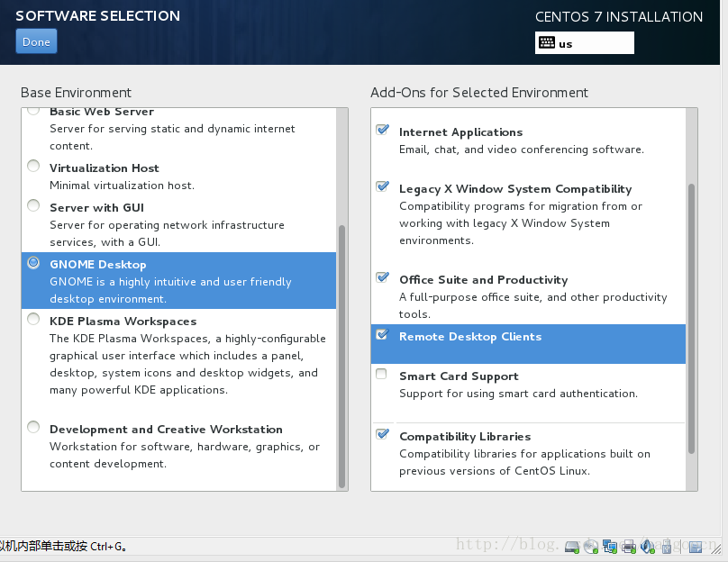Click the USB controller status icon

pyautogui.click(x=666, y=546)
